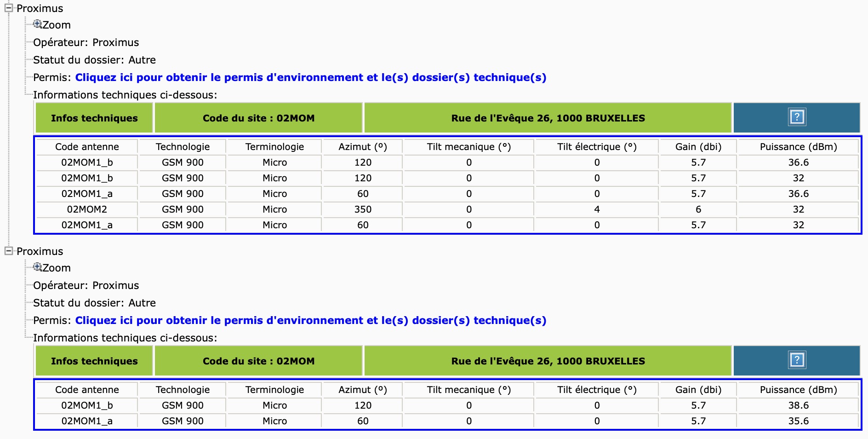868x439 pixels.
Task: Click 'Code du site : 02MOM' in first table
Action: pyautogui.click(x=258, y=118)
